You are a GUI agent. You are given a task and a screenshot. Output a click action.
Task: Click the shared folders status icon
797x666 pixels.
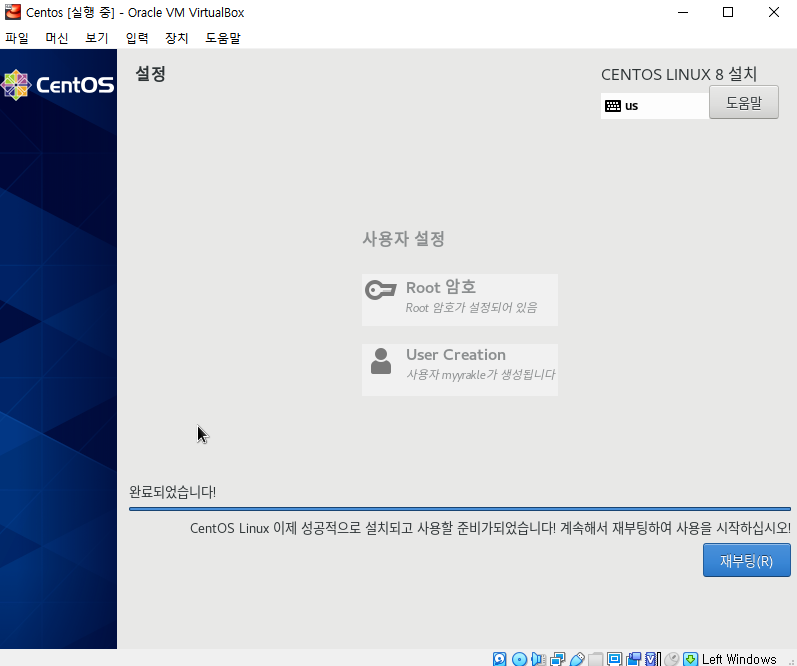coord(596,659)
